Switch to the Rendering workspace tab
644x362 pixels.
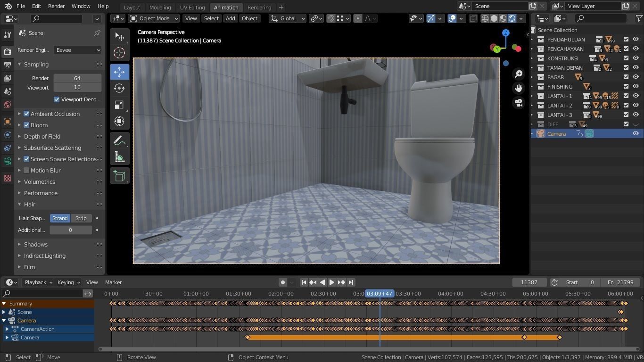pyautogui.click(x=259, y=7)
